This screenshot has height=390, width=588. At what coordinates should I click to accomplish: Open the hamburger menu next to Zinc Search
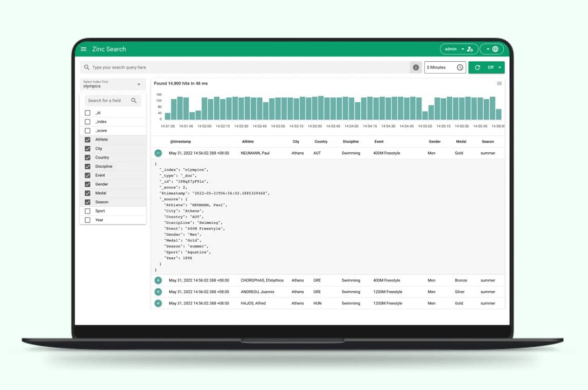tap(83, 49)
